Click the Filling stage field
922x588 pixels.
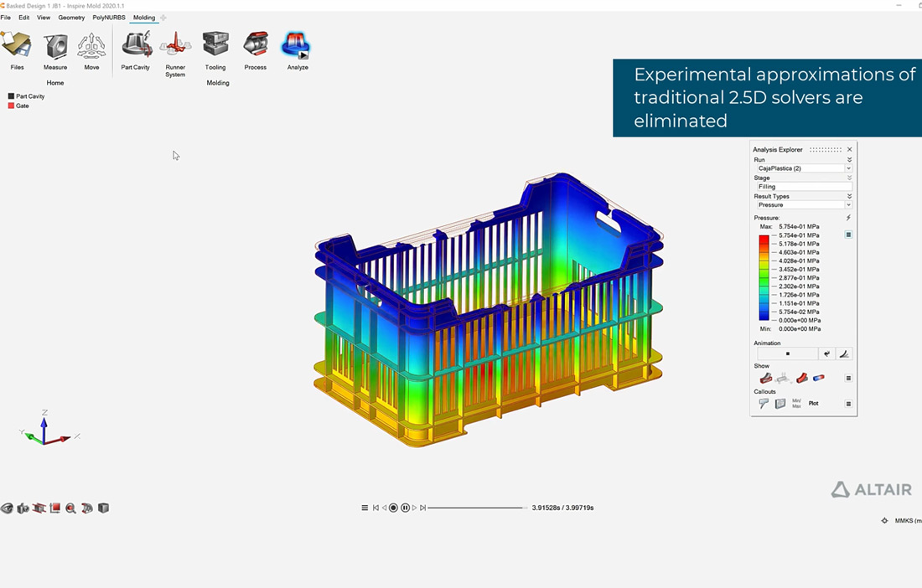pyautogui.click(x=804, y=187)
